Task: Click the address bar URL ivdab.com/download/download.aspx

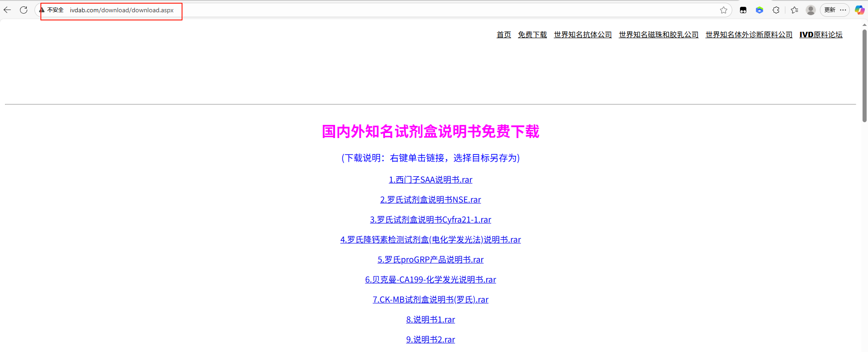Action: click(122, 10)
